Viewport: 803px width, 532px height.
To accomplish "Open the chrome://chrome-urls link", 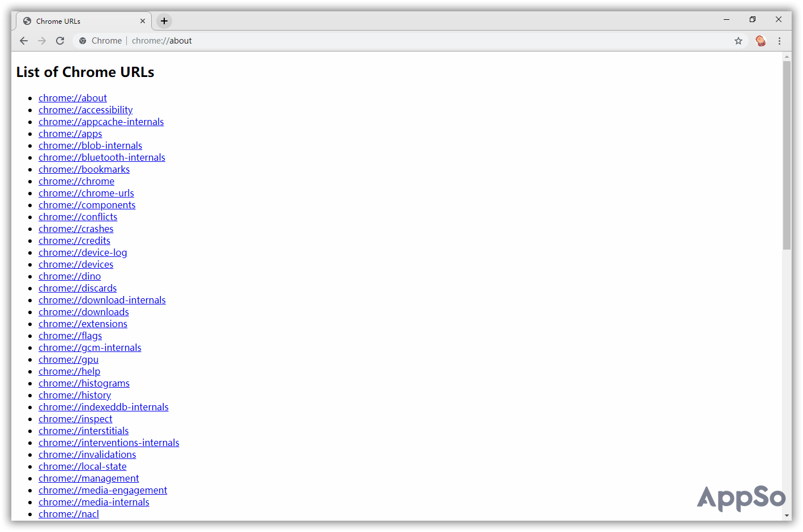I will click(86, 193).
